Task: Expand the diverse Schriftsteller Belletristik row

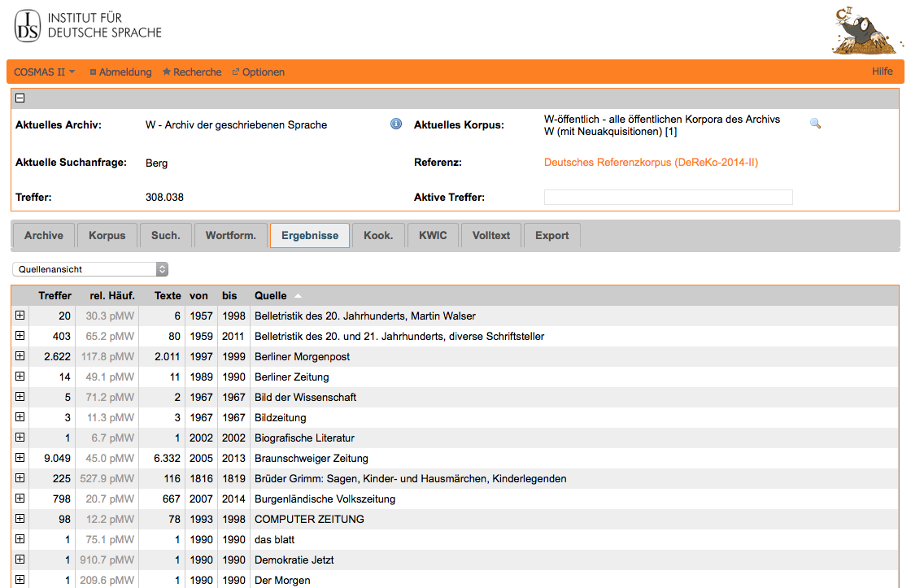Action: coord(20,336)
